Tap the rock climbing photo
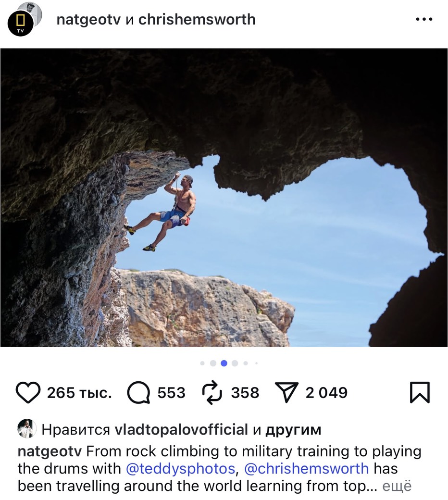The width and height of the screenshot is (448, 500). [224, 197]
